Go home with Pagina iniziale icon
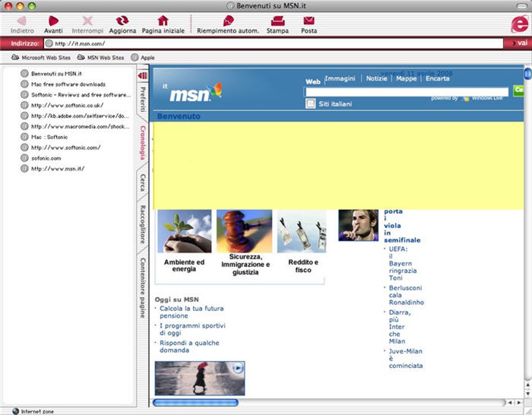The height and width of the screenshot is (415, 532). (163, 21)
